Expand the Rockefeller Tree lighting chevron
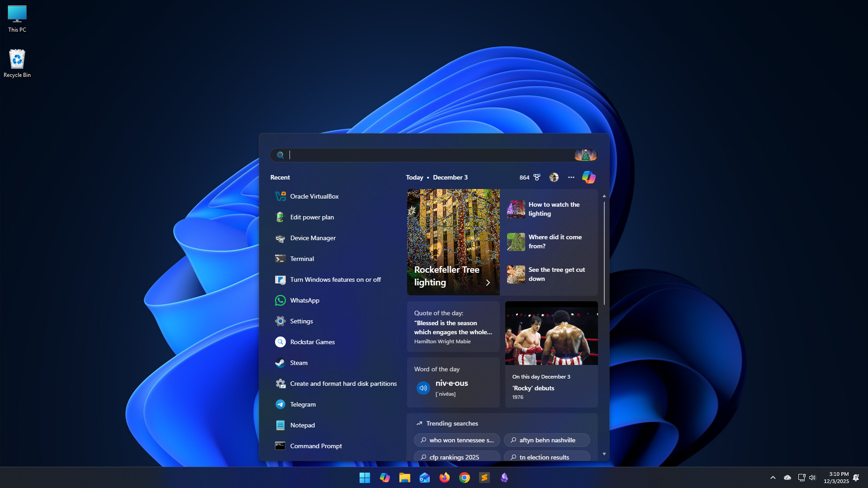Screen dimensions: 868x488 488,283
